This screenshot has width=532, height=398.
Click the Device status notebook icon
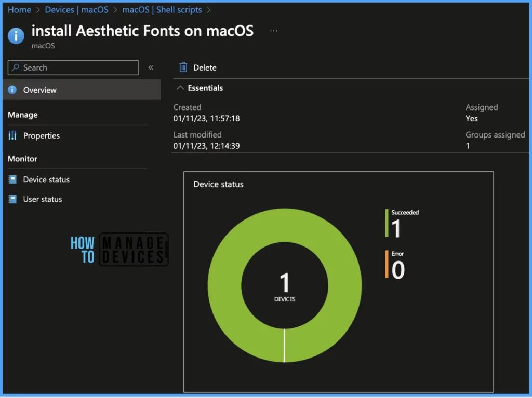[12, 180]
